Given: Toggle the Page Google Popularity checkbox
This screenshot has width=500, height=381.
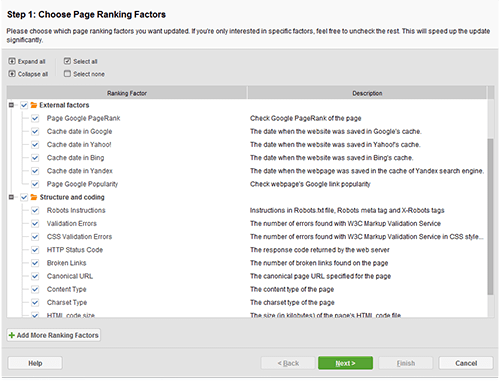Looking at the screenshot, I should 35,184.
